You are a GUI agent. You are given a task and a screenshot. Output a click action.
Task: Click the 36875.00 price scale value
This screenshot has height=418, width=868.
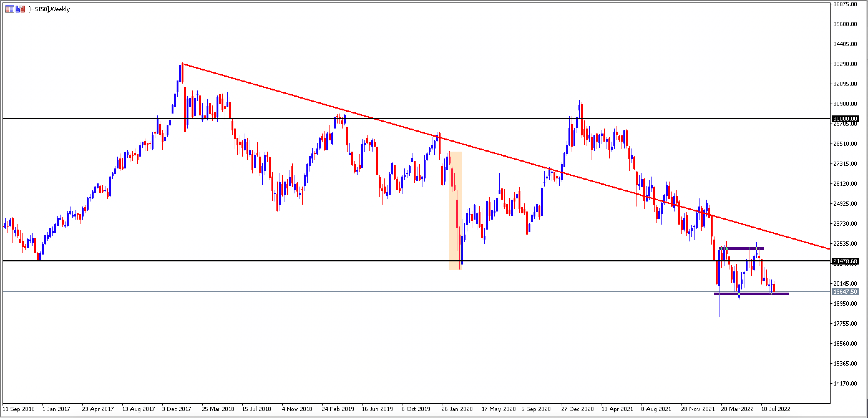[x=845, y=4]
